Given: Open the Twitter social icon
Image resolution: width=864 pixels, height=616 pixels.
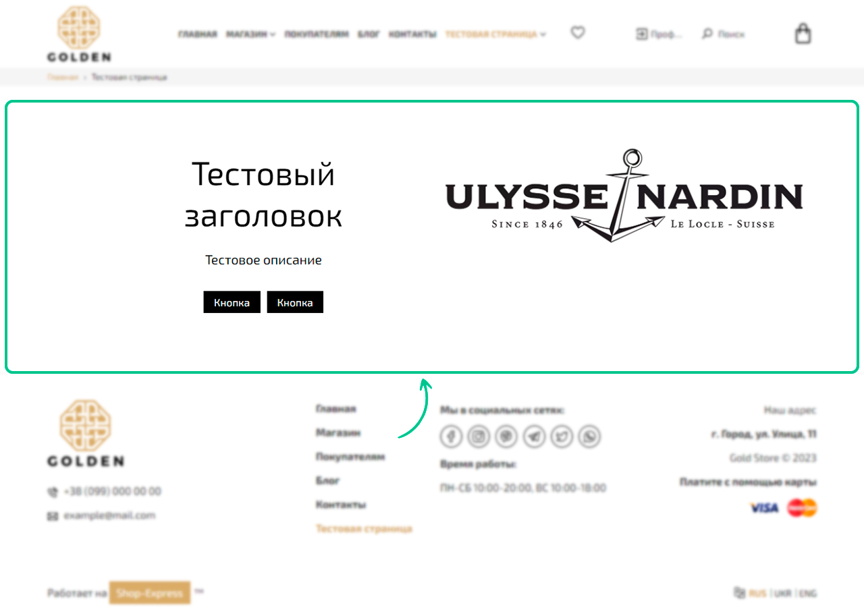Looking at the screenshot, I should (x=562, y=437).
